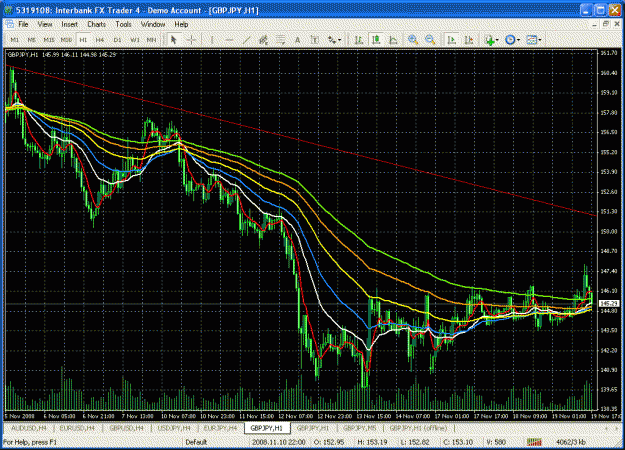
Task: Switch to the EURJPY,H4 chart tab
Action: [x=220, y=428]
